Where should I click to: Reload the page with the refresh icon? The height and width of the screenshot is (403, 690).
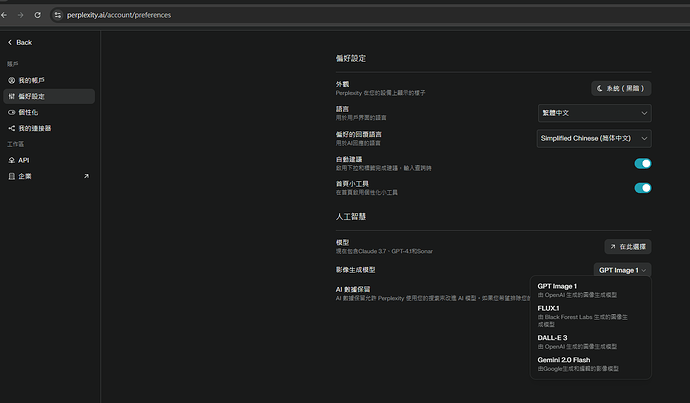pyautogui.click(x=37, y=15)
